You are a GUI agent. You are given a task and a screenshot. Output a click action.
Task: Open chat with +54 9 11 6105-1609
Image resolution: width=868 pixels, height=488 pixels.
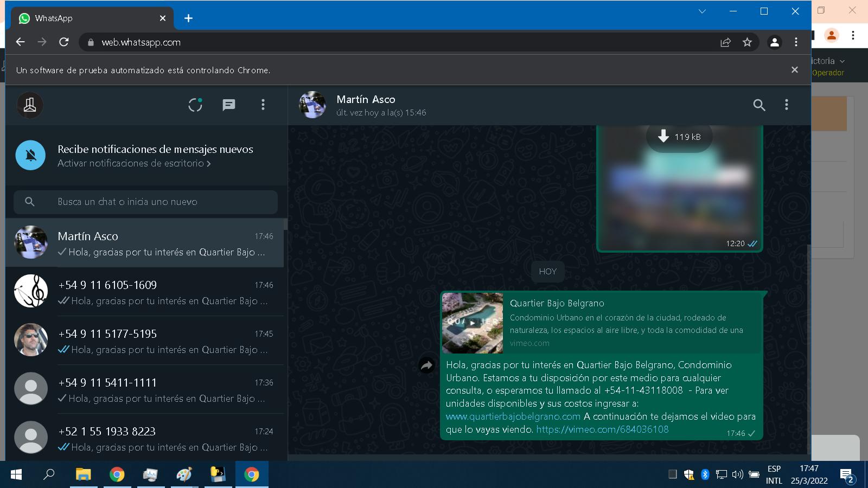(x=144, y=292)
